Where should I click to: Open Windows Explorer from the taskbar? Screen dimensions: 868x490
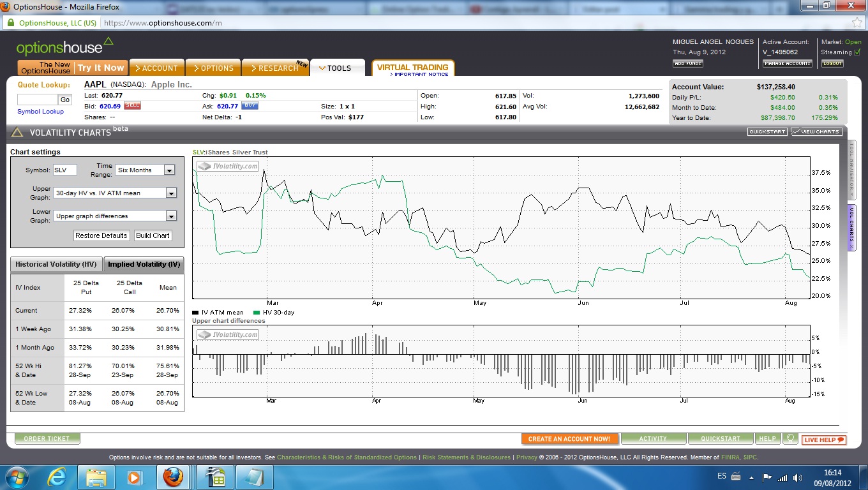96,477
